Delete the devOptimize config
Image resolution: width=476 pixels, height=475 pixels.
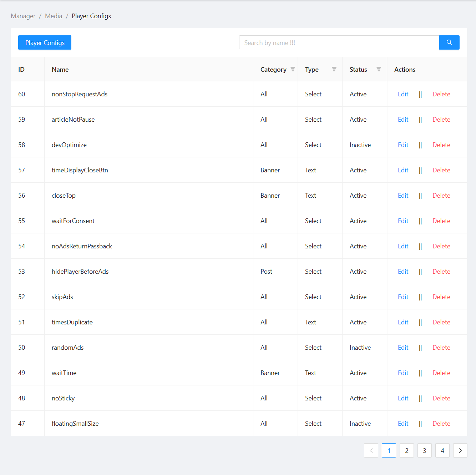click(x=441, y=145)
